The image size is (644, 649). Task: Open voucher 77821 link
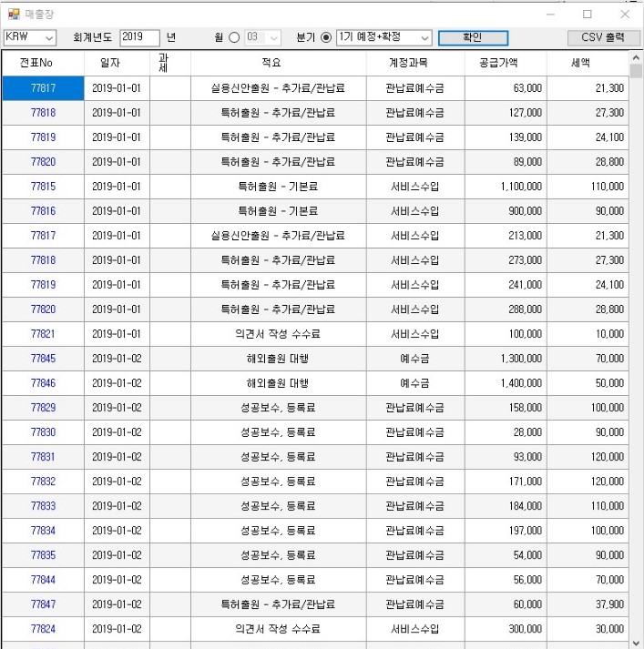click(x=43, y=334)
